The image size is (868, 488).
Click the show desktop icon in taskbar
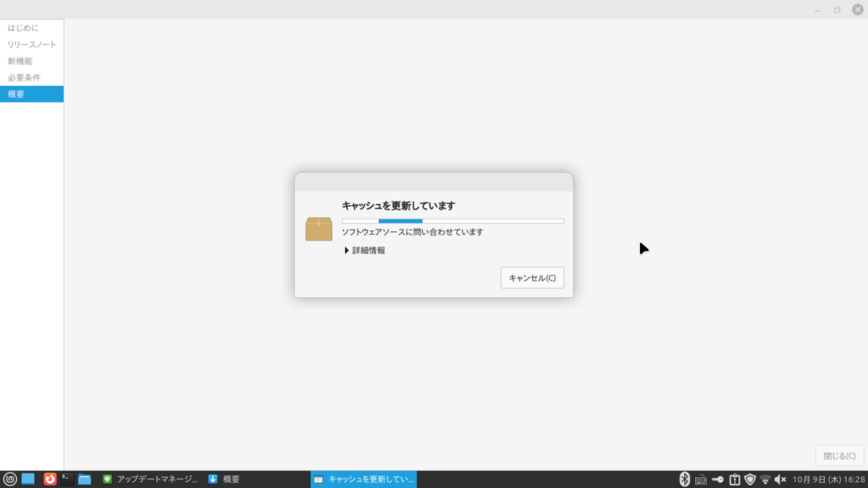point(28,479)
